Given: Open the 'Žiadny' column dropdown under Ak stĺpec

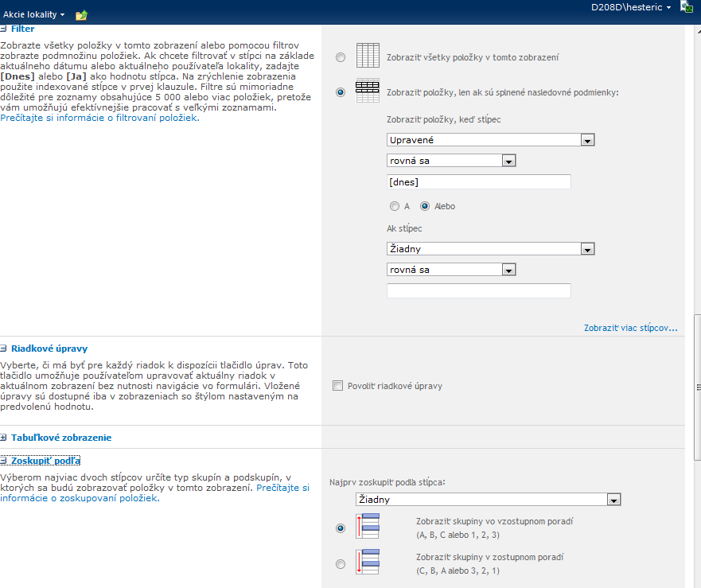Looking at the screenshot, I should (x=490, y=248).
